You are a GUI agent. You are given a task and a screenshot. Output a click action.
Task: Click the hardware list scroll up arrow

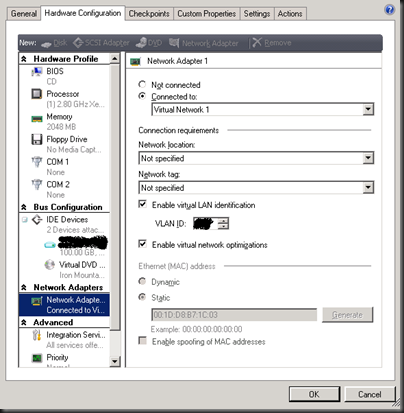pyautogui.click(x=115, y=59)
